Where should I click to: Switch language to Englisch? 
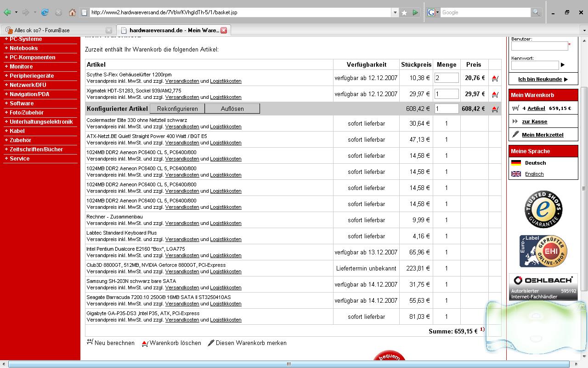(x=534, y=174)
